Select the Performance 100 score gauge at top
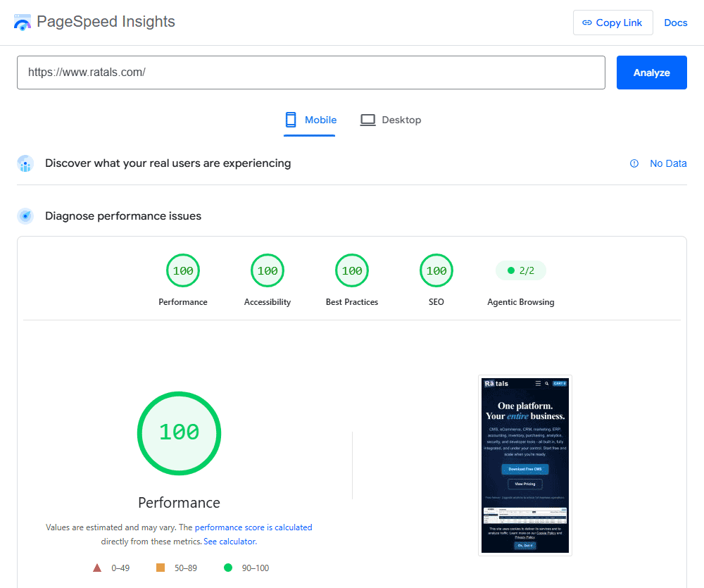 pyautogui.click(x=183, y=270)
